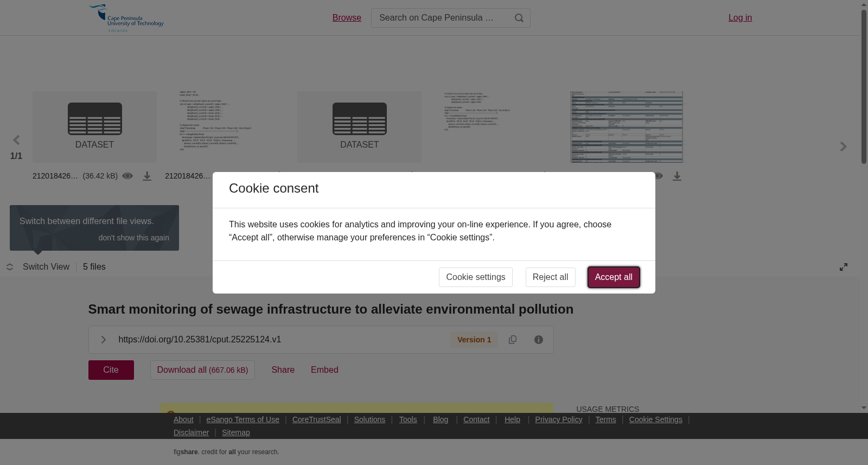This screenshot has height=465, width=868.
Task: Open the Tools footer link
Action: [x=408, y=419]
